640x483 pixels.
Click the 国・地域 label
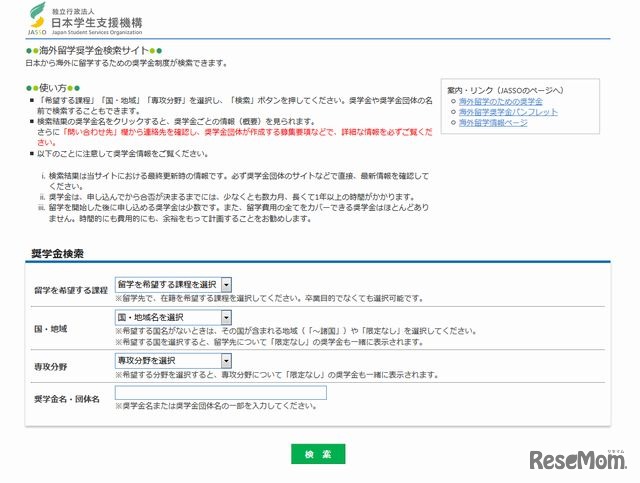pos(50,329)
